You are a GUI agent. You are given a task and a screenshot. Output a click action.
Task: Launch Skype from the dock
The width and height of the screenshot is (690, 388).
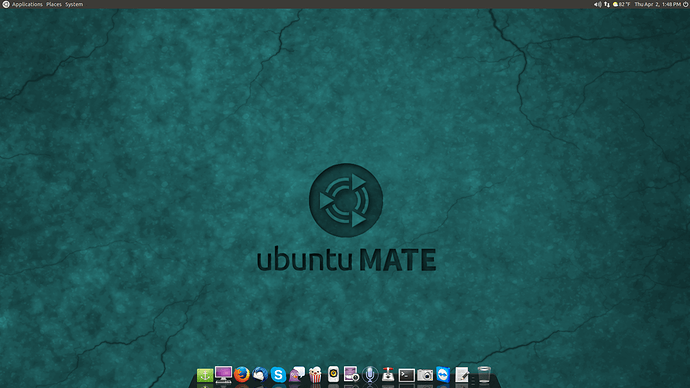(x=278, y=375)
